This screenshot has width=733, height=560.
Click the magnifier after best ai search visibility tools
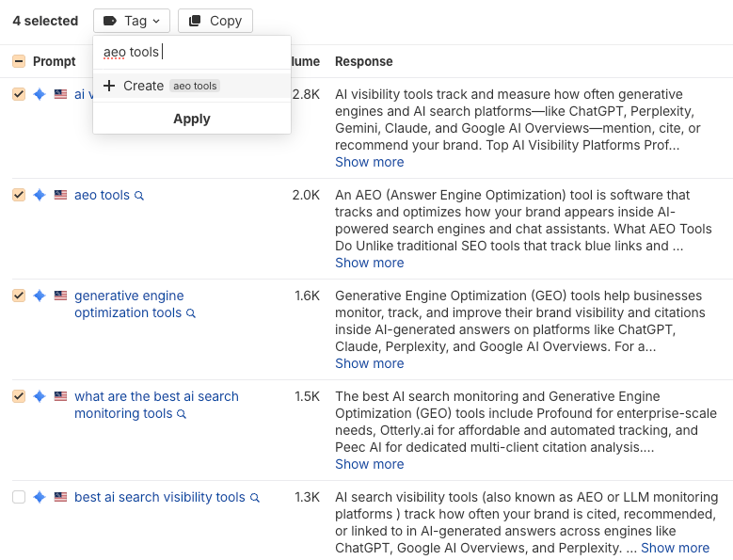point(255,498)
